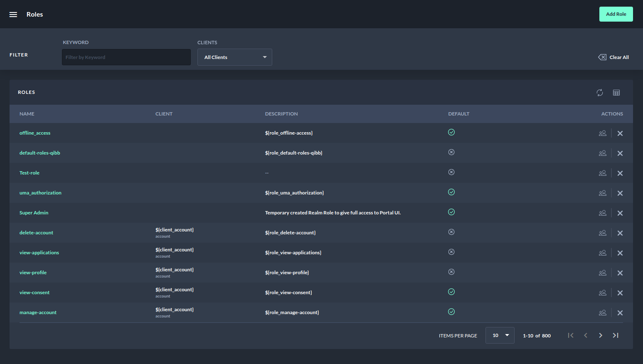Focus the Filter by Keyword field

point(126,57)
